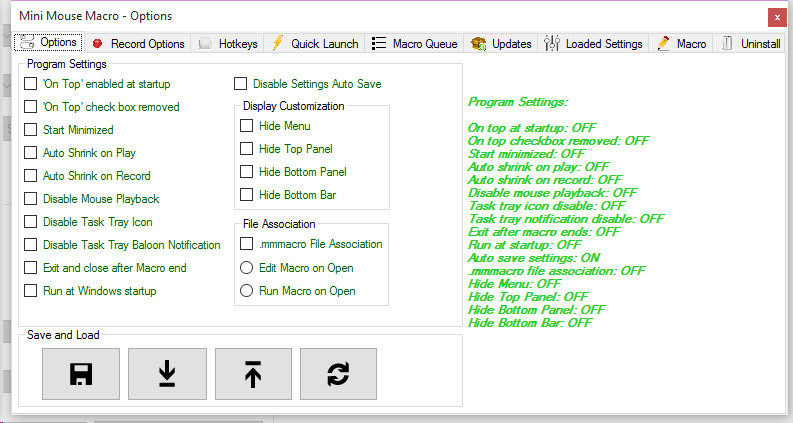The image size is (793, 423).
Task: Click the 'Auto save settings: ON' status line
Action: [x=534, y=258]
